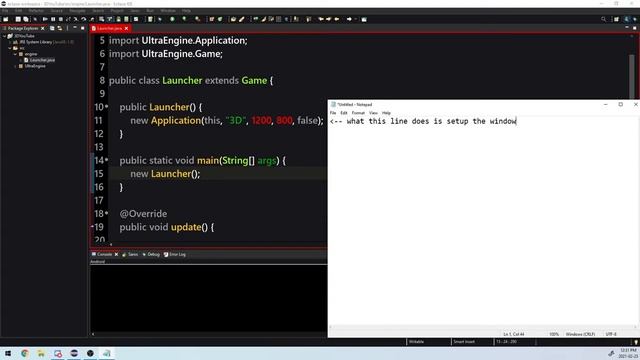Select UltraEngine package in the tree
Image resolution: width=640 pixels, height=360 pixels.
pos(35,66)
